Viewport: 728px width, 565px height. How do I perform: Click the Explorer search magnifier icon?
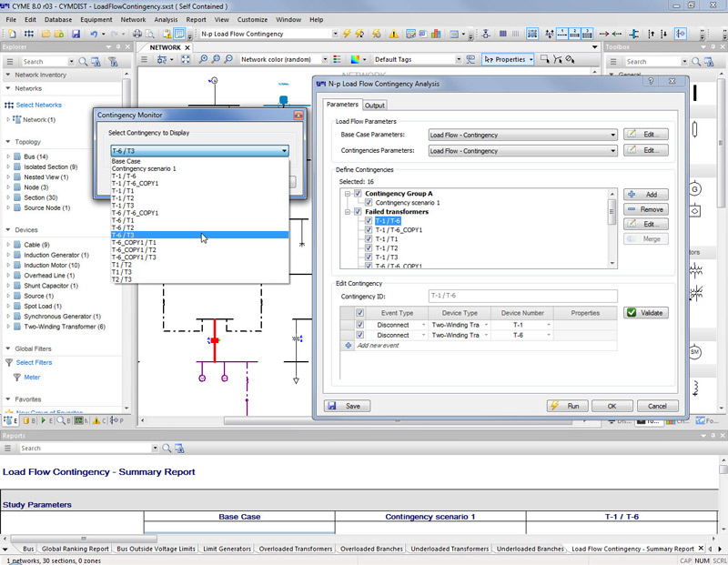tap(84, 62)
